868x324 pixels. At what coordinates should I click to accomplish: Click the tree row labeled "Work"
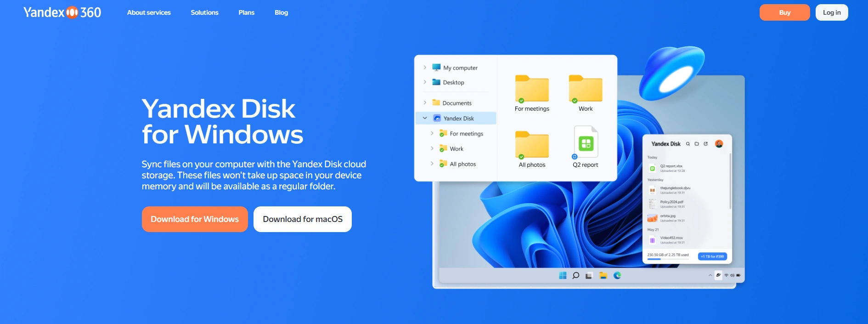[x=457, y=149]
